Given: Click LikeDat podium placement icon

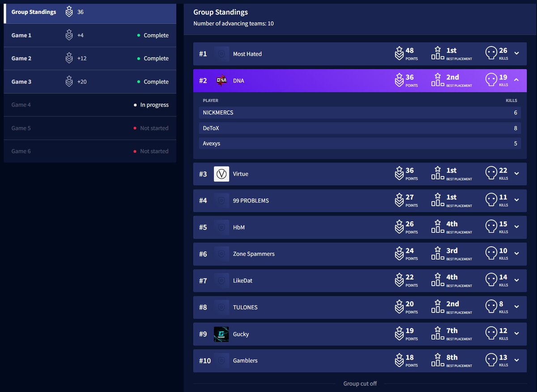Looking at the screenshot, I should coord(438,280).
